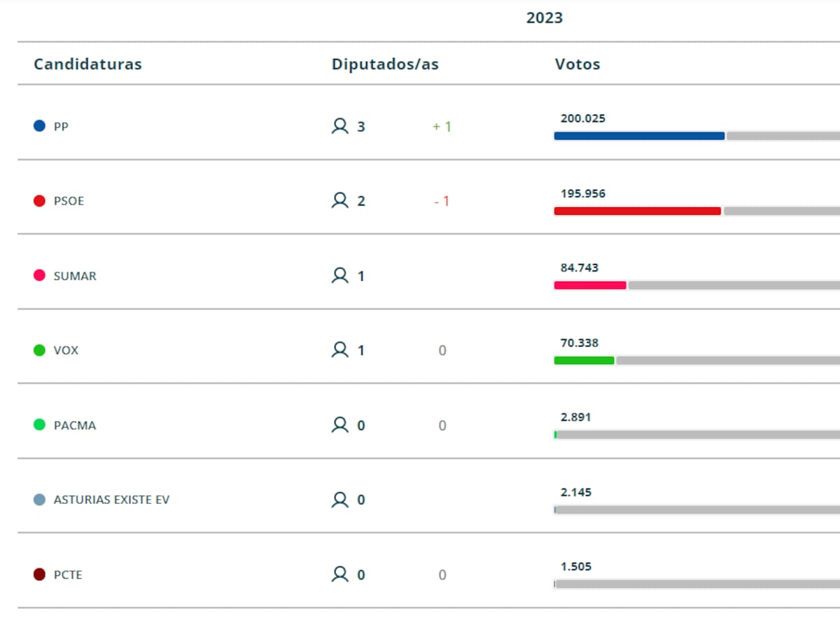Click the PCTE party name

tap(68, 575)
